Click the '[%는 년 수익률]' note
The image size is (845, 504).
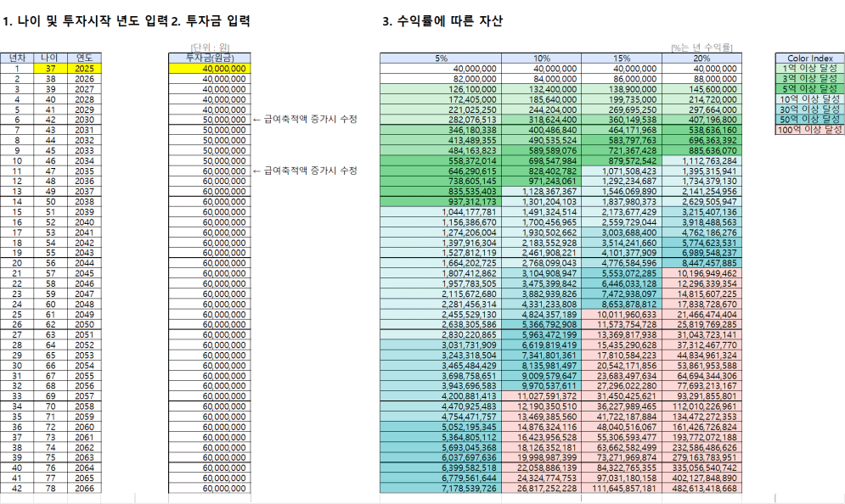(701, 48)
